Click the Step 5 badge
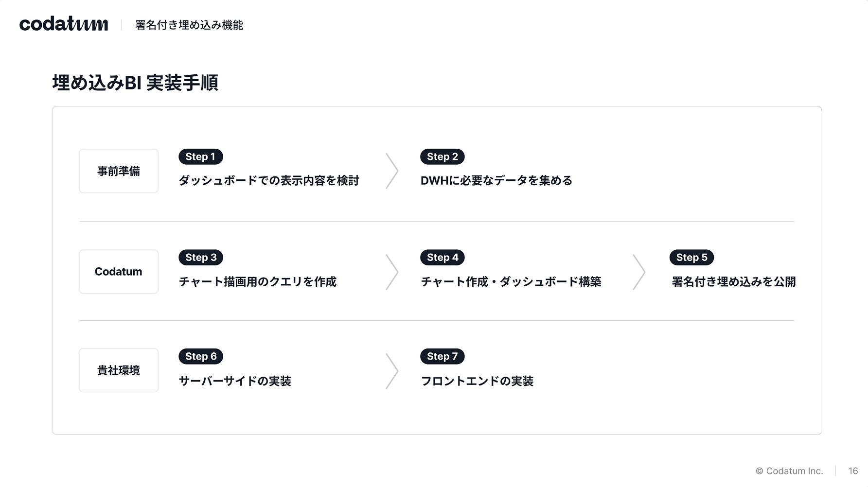 tap(691, 258)
